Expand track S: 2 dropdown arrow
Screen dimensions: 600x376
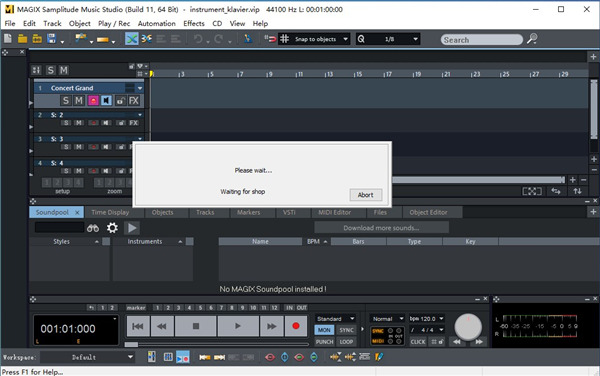[x=140, y=115]
